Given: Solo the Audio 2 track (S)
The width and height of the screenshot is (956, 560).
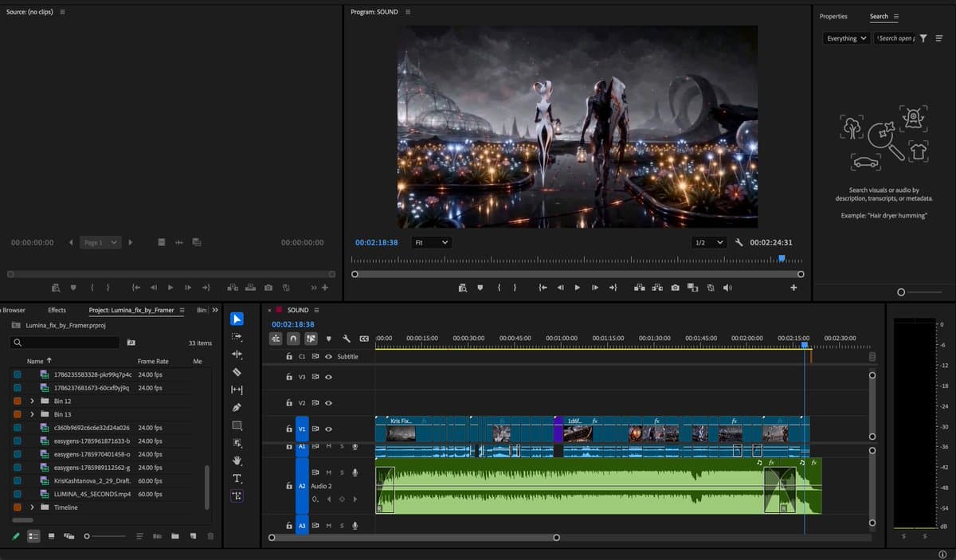Looking at the screenshot, I should [342, 473].
